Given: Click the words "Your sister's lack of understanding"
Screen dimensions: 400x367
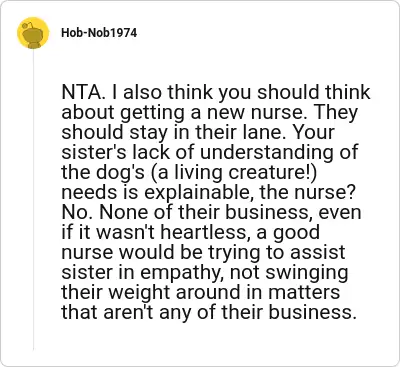Looking at the screenshot, I should pyautogui.click(x=209, y=142).
